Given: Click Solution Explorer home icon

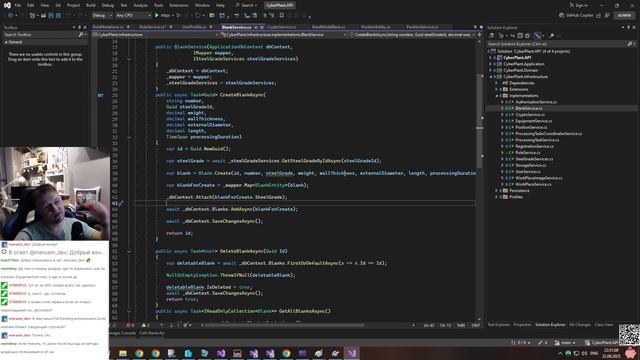Looking at the screenshot, I should click(491, 36).
